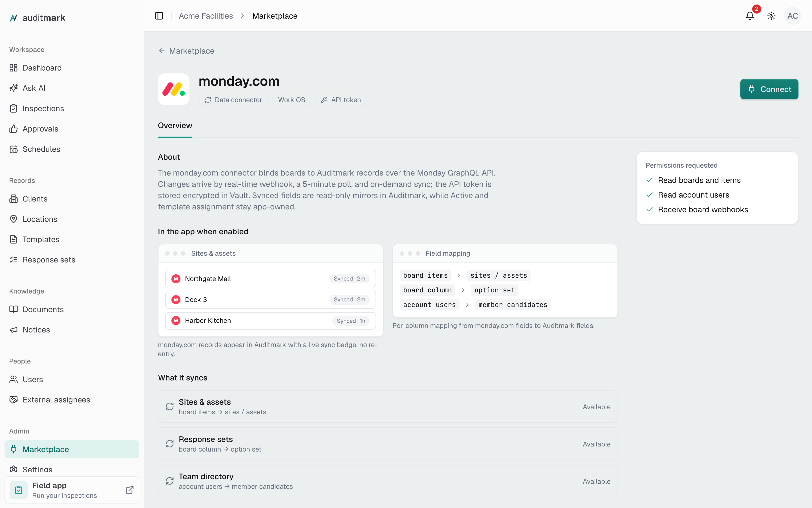Select the Overview tab
The width and height of the screenshot is (812, 508).
click(x=175, y=126)
